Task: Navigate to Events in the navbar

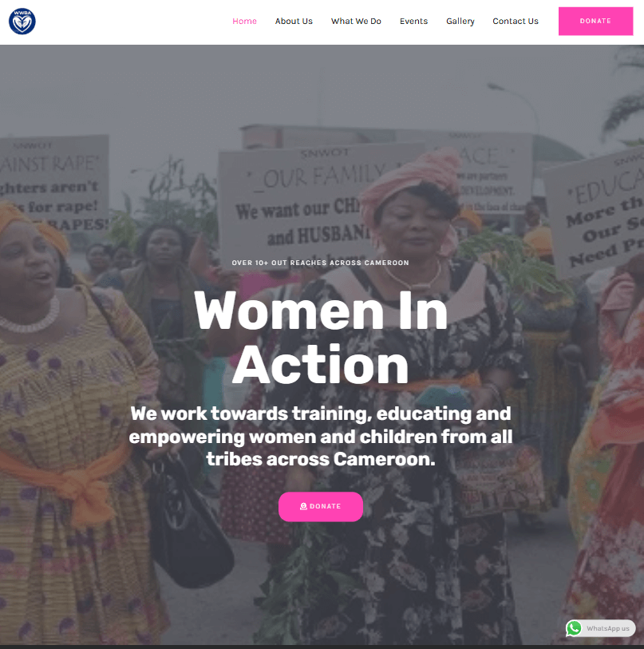Action: (413, 21)
